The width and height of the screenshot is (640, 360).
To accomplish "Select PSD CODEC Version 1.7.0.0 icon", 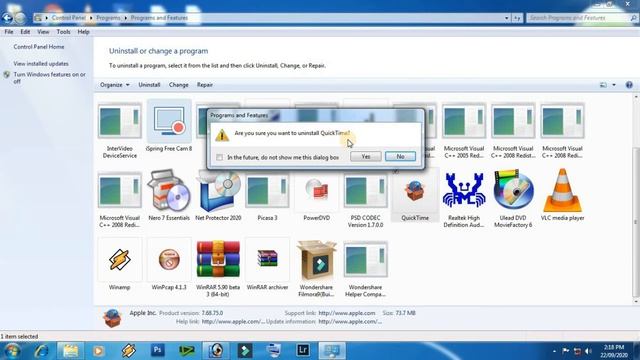I will point(365,191).
